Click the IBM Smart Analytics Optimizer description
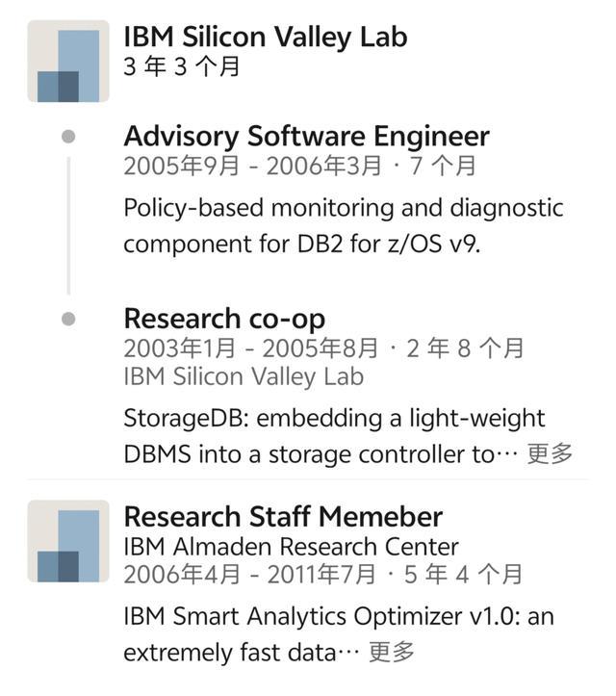Image resolution: width=616 pixels, height=696 pixels. (x=339, y=634)
